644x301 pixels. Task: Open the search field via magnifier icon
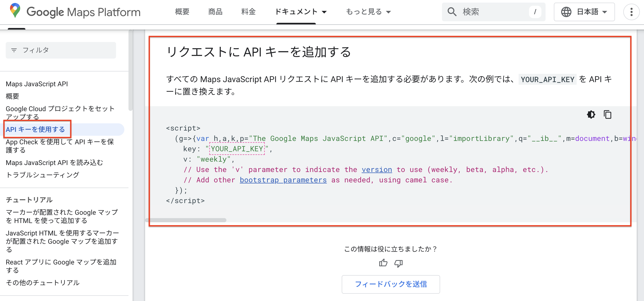click(x=452, y=12)
